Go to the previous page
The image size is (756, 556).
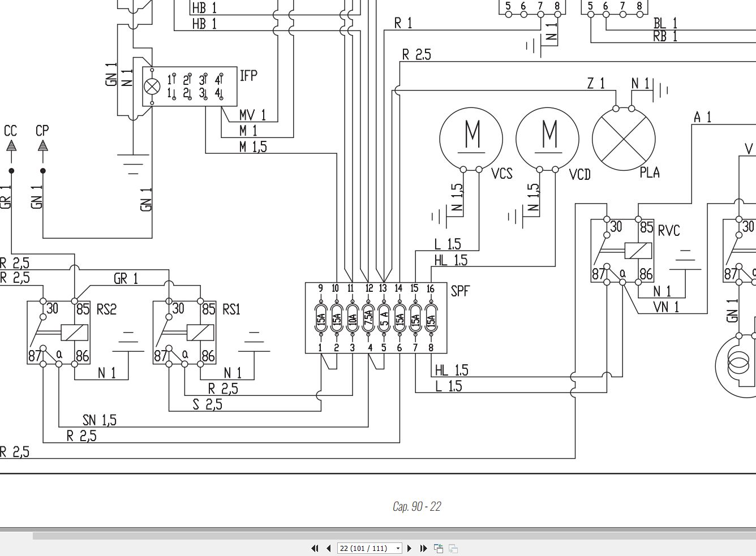[328, 548]
